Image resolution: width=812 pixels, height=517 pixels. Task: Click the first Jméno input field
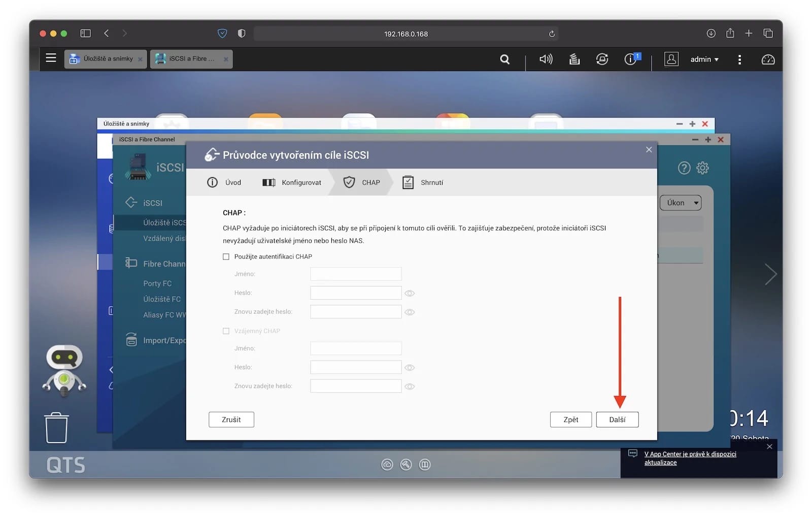pyautogui.click(x=355, y=274)
